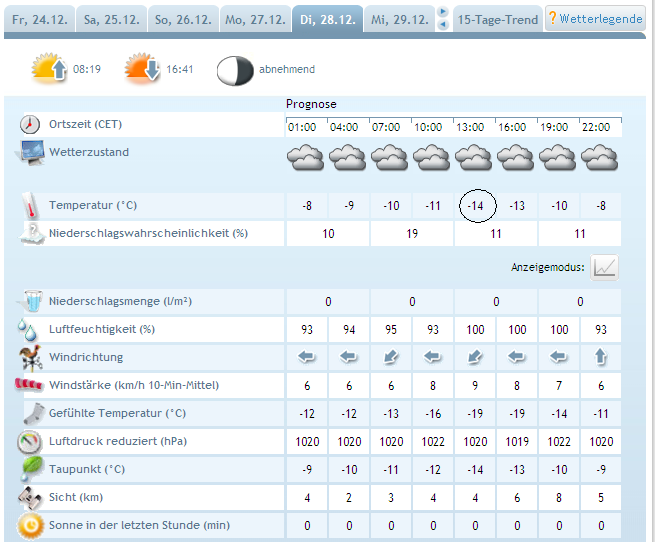The width and height of the screenshot is (655, 542).
Task: Click the temperature value -13 at 16:00
Action: [x=517, y=206]
